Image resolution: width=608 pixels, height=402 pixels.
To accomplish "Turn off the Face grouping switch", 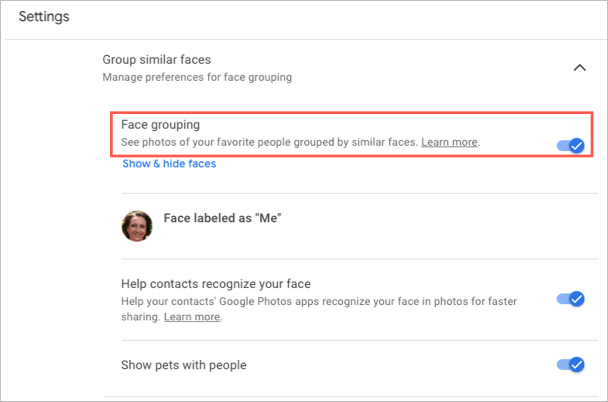I will (x=570, y=146).
